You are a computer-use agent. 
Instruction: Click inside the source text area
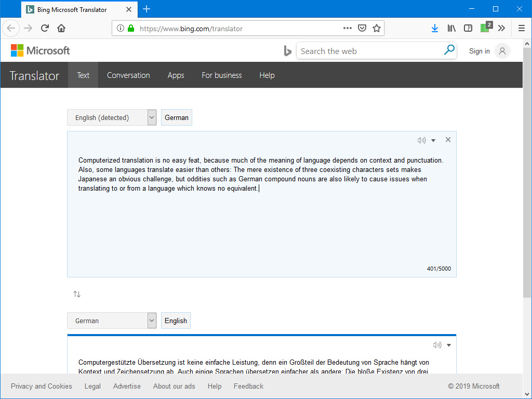(x=262, y=204)
